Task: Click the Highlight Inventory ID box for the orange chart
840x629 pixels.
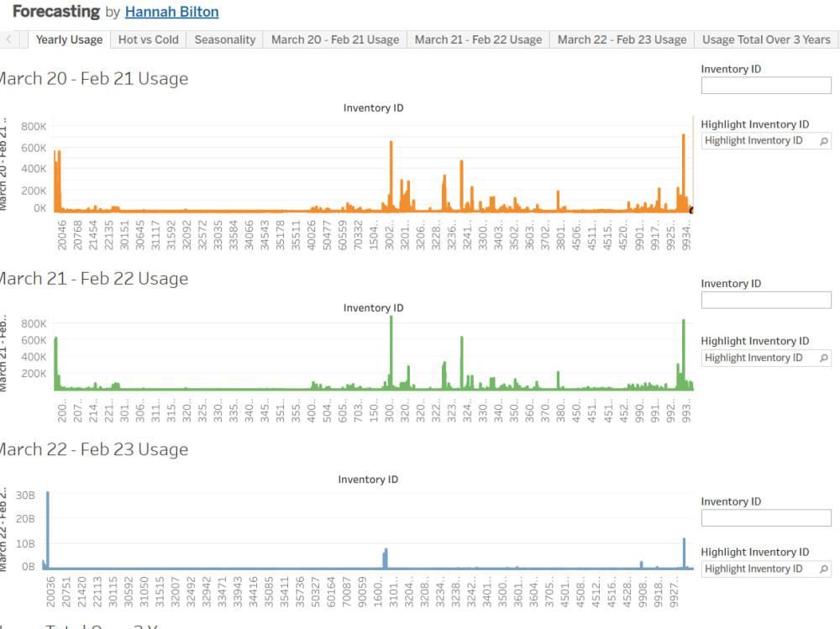Action: 756,140
